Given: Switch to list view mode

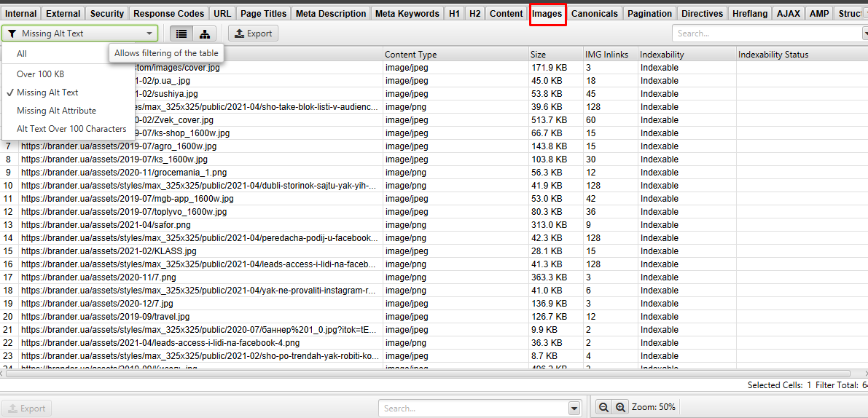Looking at the screenshot, I should (x=182, y=33).
